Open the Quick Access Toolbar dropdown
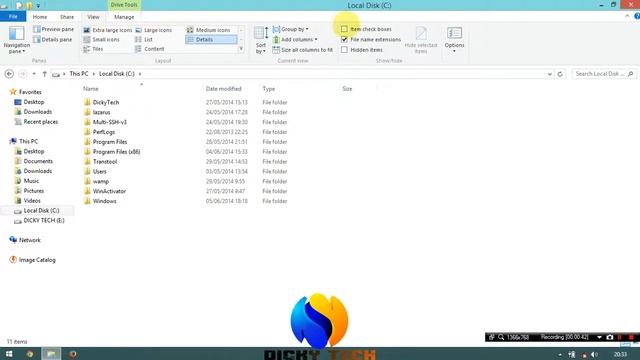 tap(38, 6)
